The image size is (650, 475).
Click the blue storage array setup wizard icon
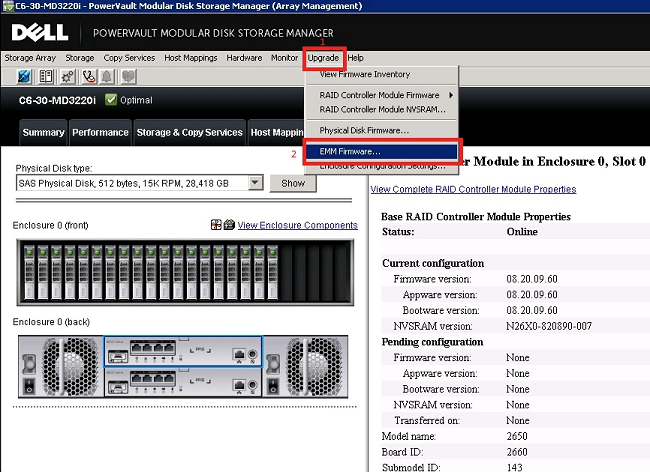[24, 76]
